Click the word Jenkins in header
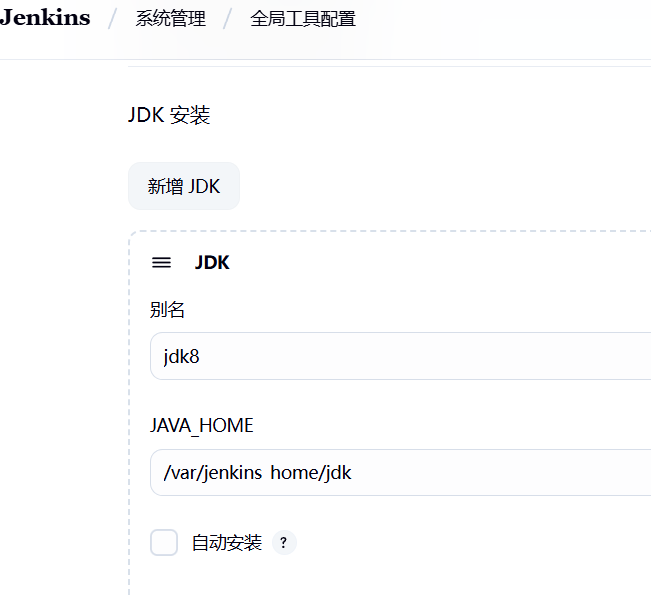This screenshot has width=651, height=598. tap(45, 18)
